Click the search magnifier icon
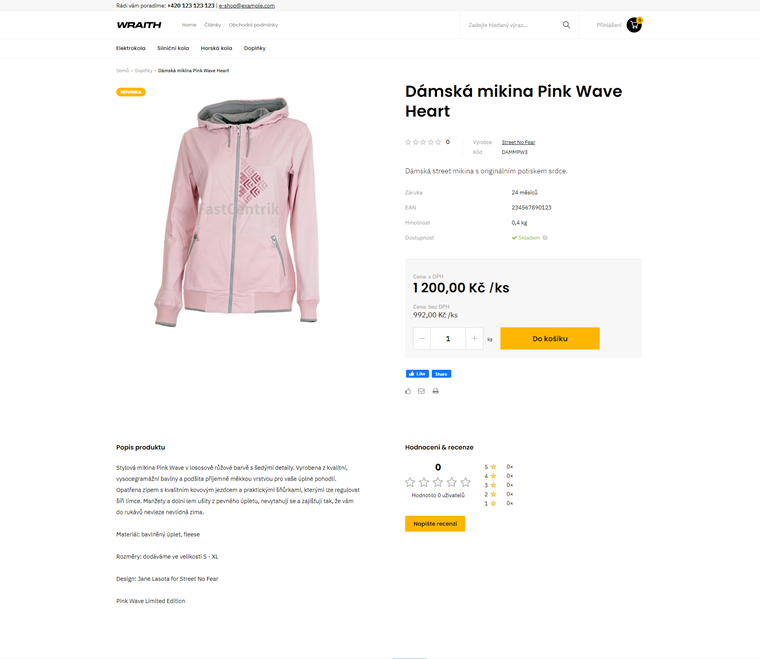Image resolution: width=760 pixels, height=659 pixels. [566, 25]
